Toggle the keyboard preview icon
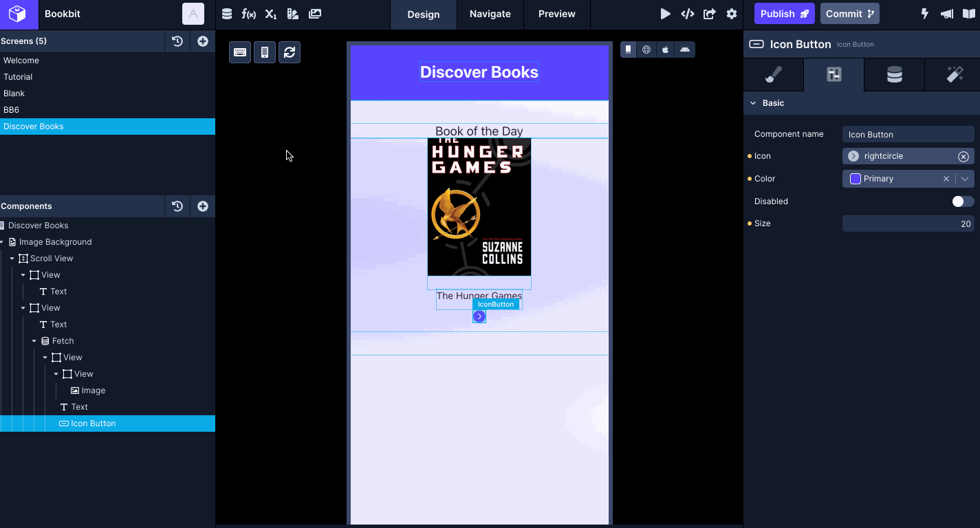Image resolution: width=980 pixels, height=528 pixels. tap(240, 52)
